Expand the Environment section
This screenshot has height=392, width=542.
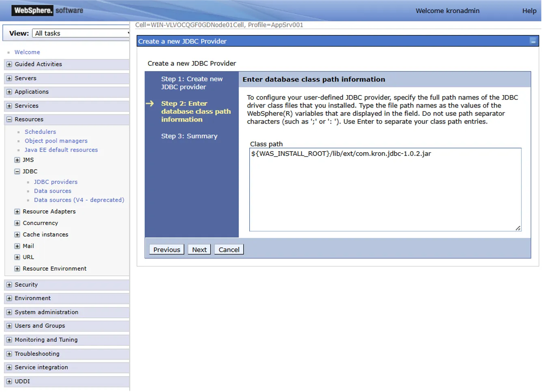pyautogui.click(x=9, y=299)
